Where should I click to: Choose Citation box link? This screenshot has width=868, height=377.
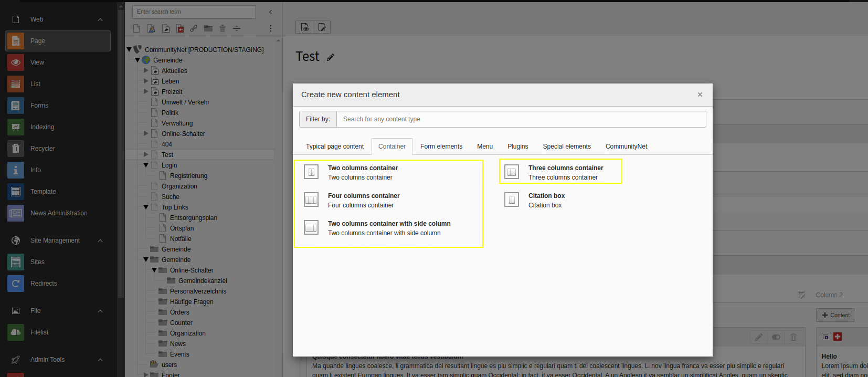pyautogui.click(x=546, y=196)
